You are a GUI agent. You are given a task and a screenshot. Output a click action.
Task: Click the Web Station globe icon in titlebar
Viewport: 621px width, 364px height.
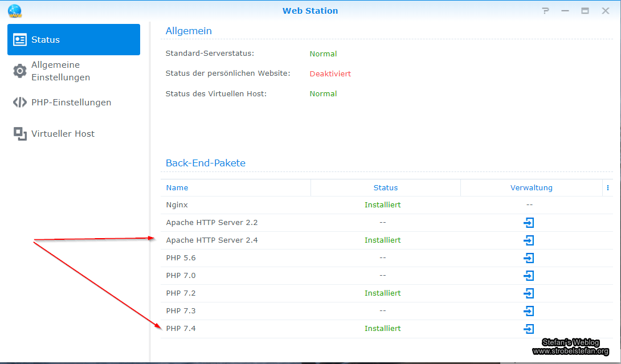pos(14,10)
